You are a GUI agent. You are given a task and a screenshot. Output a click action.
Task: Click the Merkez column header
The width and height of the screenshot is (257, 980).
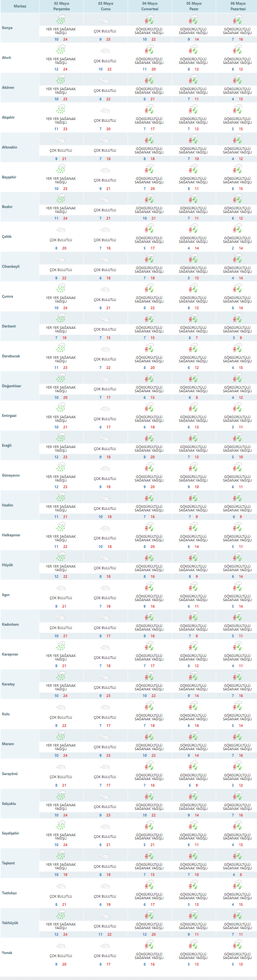tap(20, 6)
